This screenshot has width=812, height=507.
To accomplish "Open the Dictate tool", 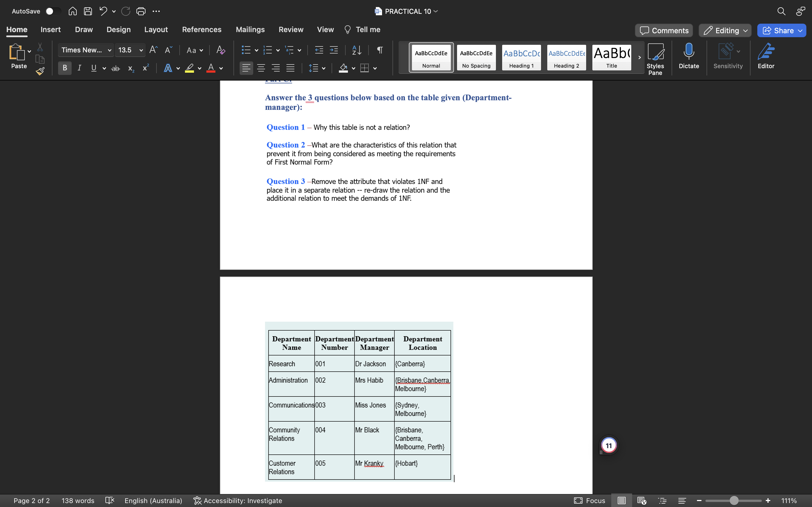I will point(689,57).
